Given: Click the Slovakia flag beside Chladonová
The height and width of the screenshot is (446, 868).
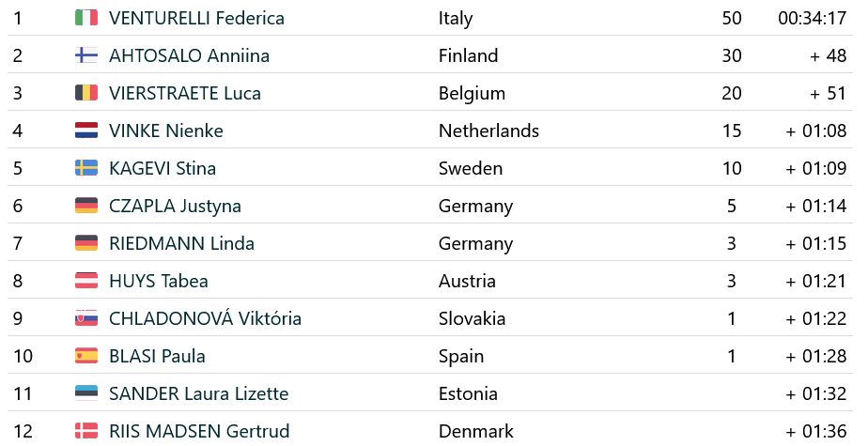Looking at the screenshot, I should [85, 318].
